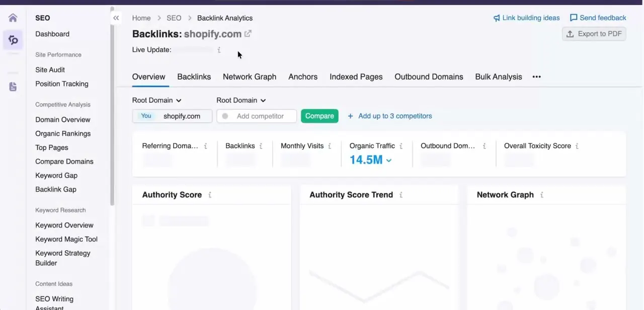Click the Organic Traffic info icon
This screenshot has width=644, height=310.
click(401, 146)
